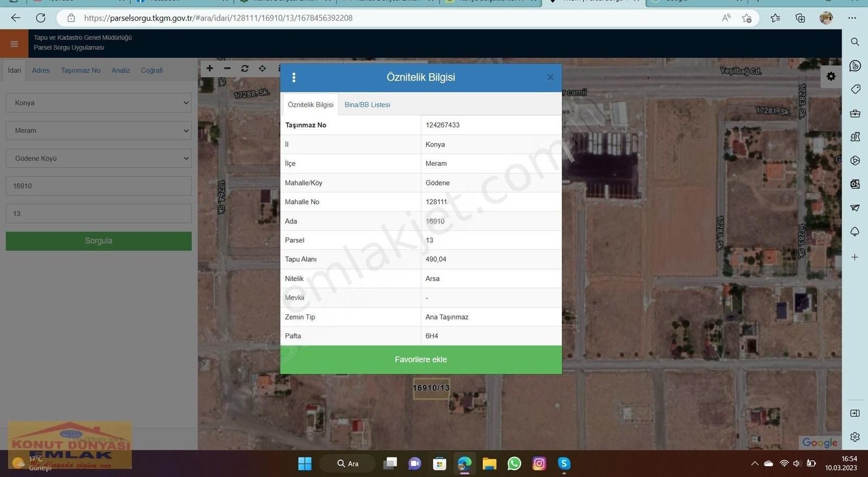Open the browser profile avatar
The height and width of the screenshot is (477, 868).
pos(826,18)
